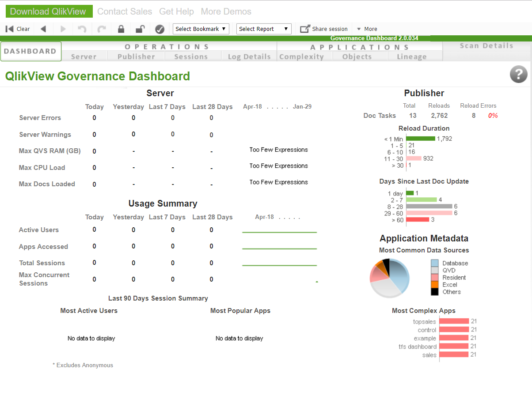Select the topsales complexity bar

(x=454, y=321)
